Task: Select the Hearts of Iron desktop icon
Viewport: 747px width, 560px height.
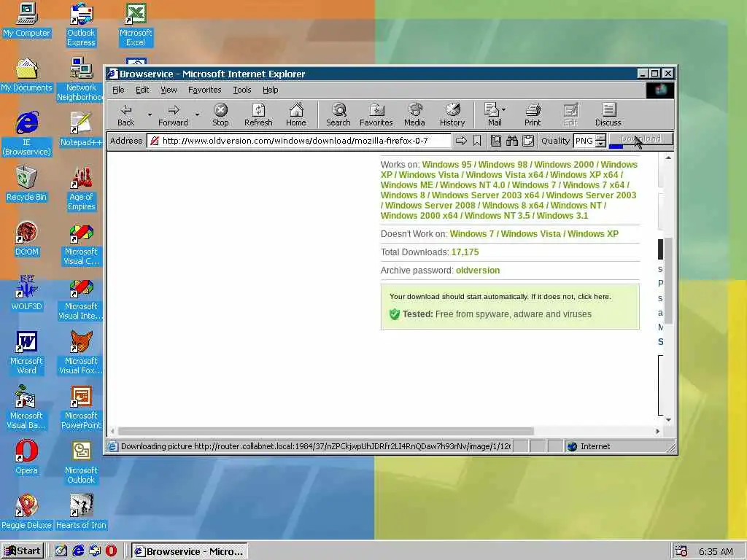Action: (81, 512)
